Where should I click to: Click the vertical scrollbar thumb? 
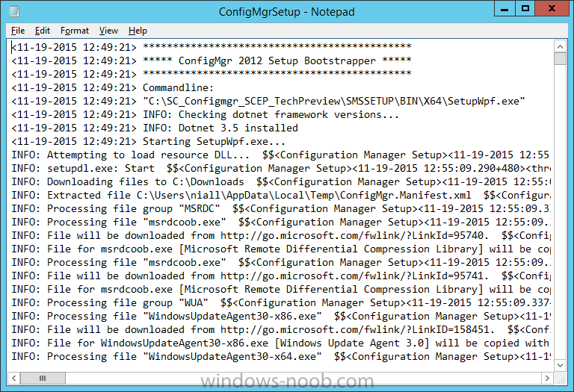560,58
